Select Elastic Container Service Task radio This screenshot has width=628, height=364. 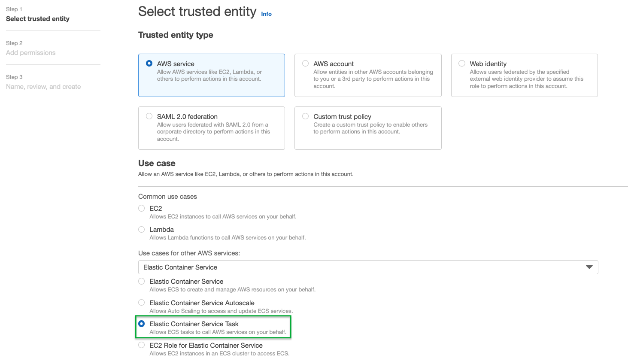141,324
